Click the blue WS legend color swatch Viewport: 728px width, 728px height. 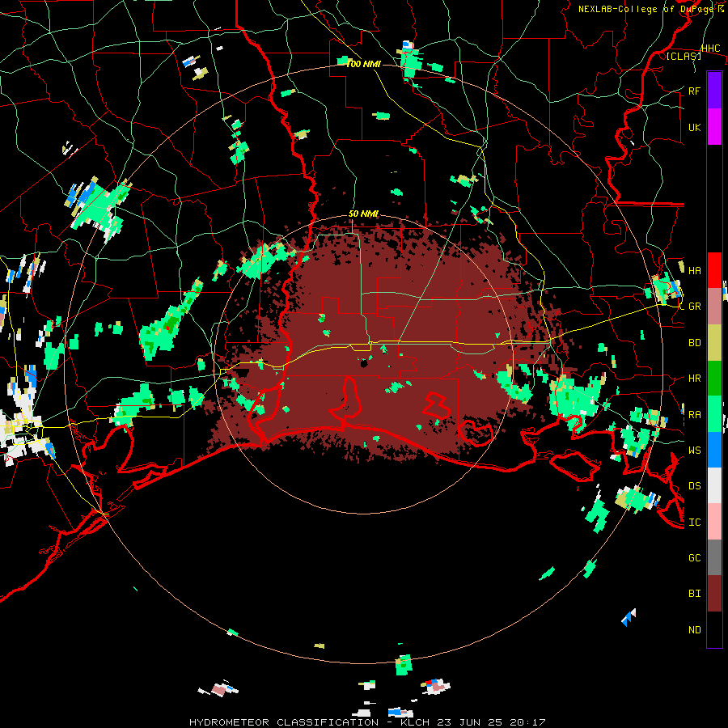click(x=714, y=450)
